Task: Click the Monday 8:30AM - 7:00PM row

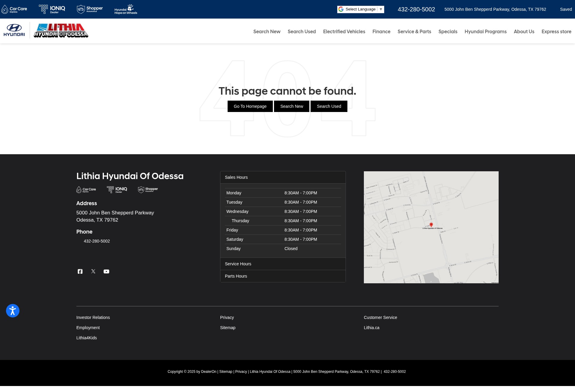Action: click(283, 193)
